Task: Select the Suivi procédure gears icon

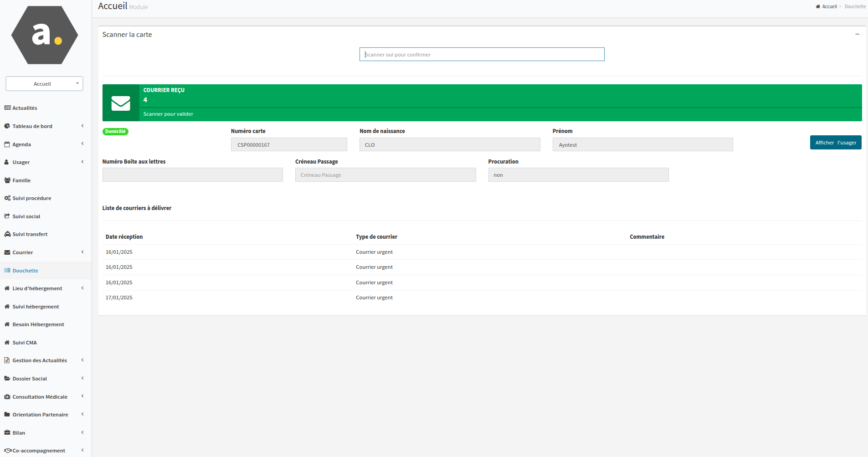Action: (7, 198)
